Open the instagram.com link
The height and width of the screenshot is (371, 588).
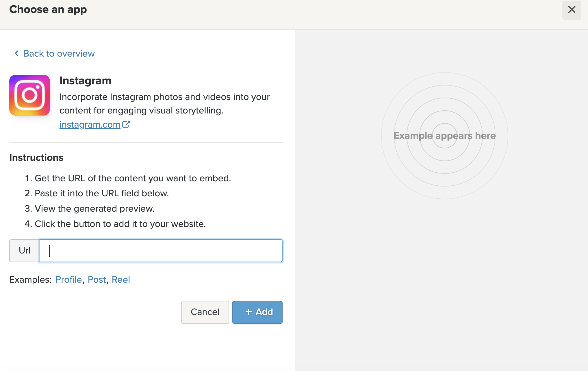90,124
